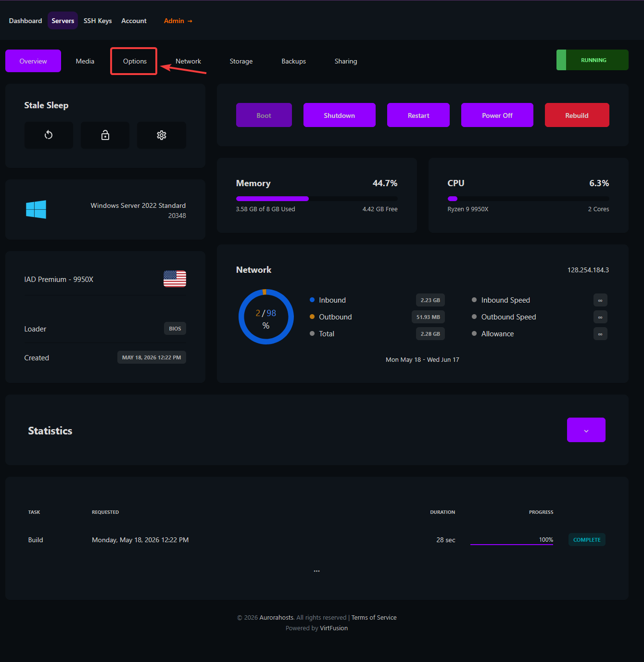The height and width of the screenshot is (662, 644).
Task: Click the COMPLETE status badge
Action: pyautogui.click(x=587, y=540)
